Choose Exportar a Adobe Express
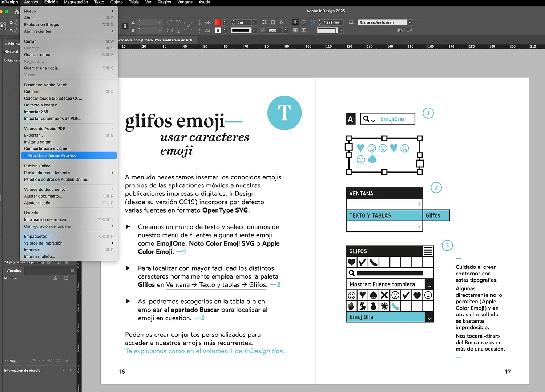Viewport: 545px width, 392px height. tap(52, 155)
